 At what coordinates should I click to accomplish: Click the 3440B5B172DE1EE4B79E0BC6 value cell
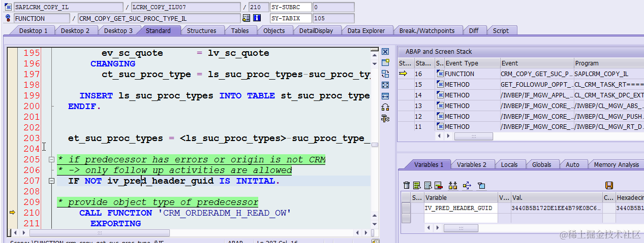(556, 208)
